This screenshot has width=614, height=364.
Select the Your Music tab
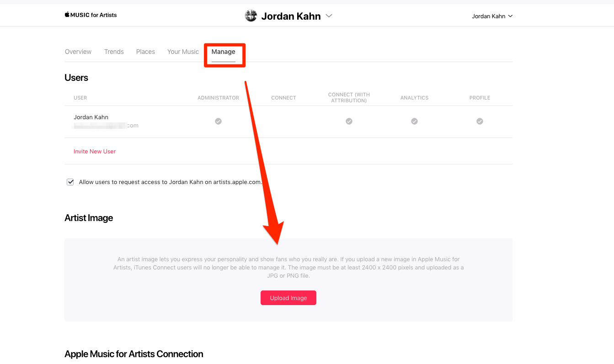[183, 52]
